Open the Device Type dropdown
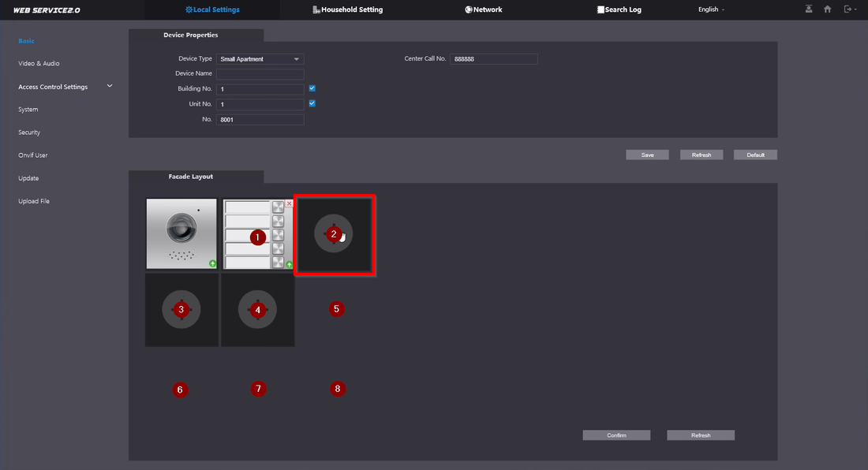This screenshot has height=470, width=868. [x=260, y=59]
